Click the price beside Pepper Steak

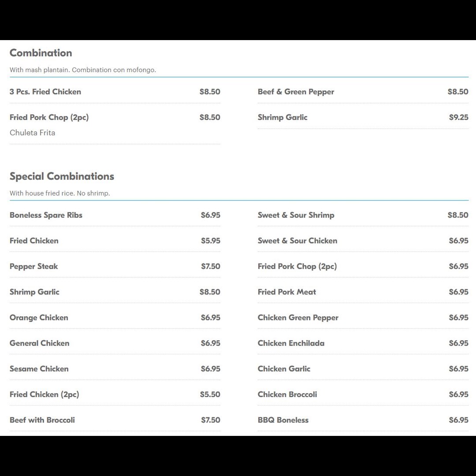click(211, 266)
